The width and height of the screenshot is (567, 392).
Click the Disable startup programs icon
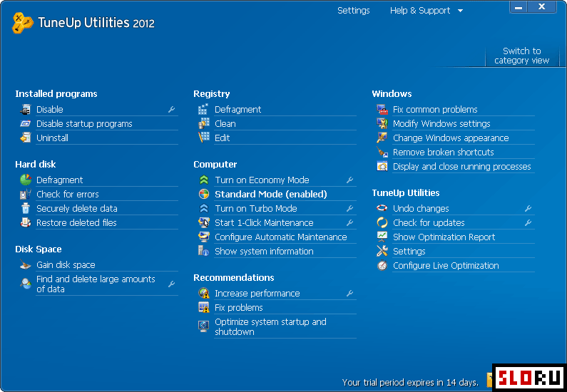tap(25, 123)
